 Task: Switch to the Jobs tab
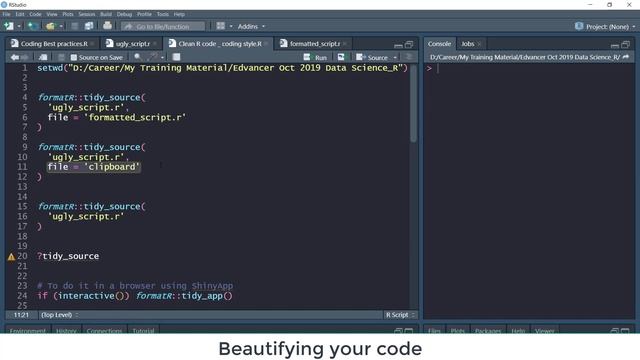(x=467, y=44)
